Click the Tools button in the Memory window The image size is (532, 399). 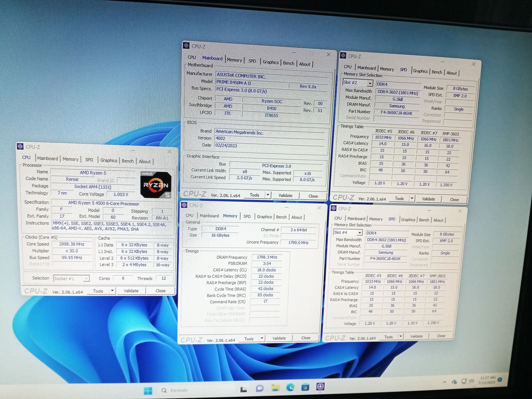coord(249,338)
